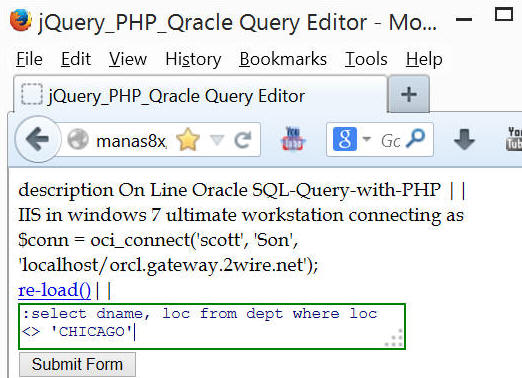Click the globe site identity icon
Screen dimensions: 522x378
78,139
